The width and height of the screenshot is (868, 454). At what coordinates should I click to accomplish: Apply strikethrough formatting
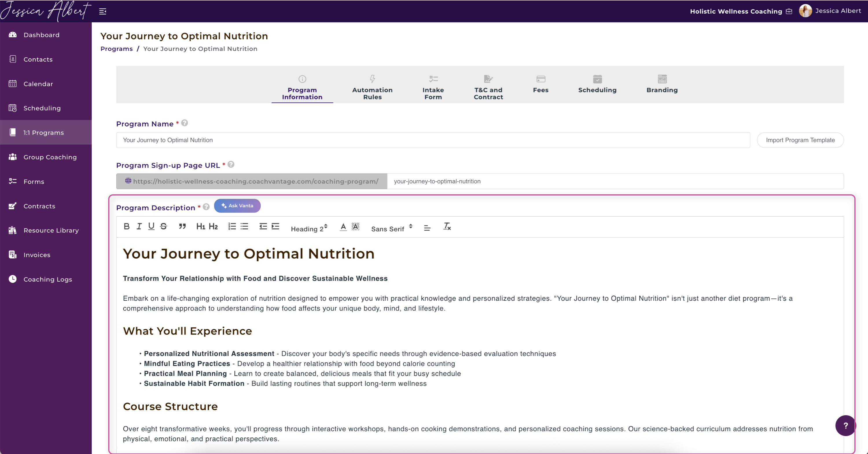(x=164, y=227)
